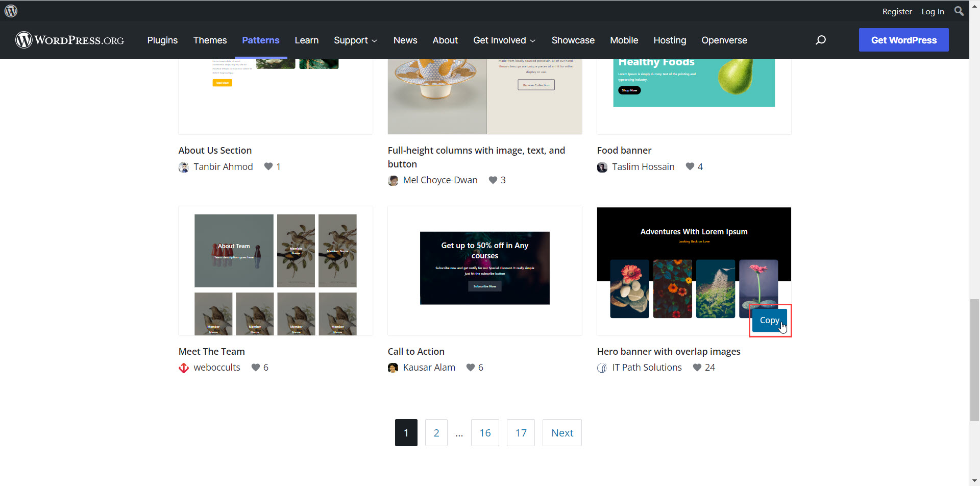Copy the Hero banner pattern
This screenshot has height=486, width=980.
point(769,320)
